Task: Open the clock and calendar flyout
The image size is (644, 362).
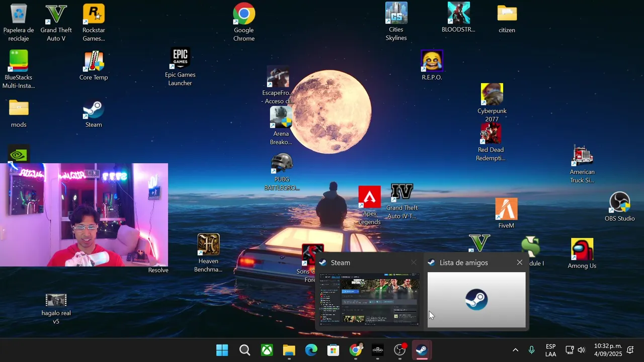Action: [x=608, y=350]
